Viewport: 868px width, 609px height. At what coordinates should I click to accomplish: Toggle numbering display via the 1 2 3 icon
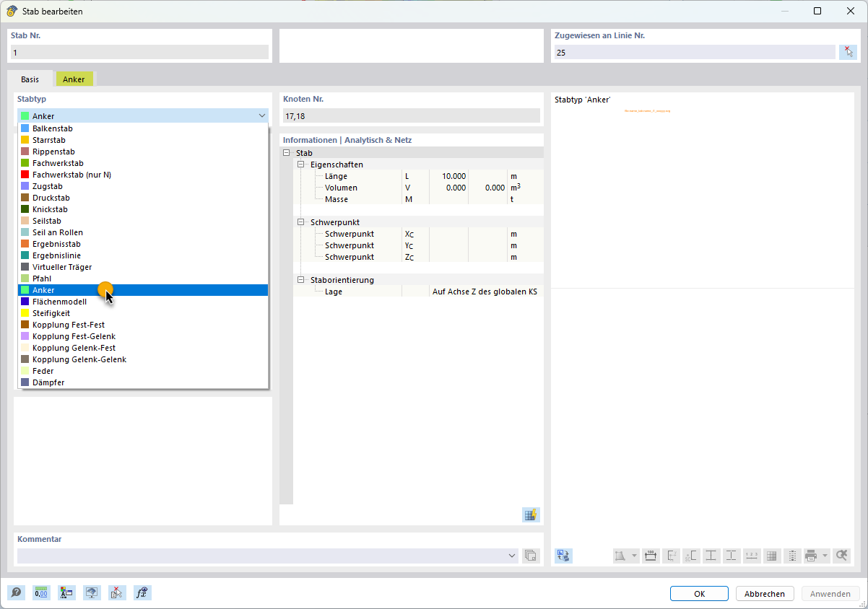(x=752, y=556)
